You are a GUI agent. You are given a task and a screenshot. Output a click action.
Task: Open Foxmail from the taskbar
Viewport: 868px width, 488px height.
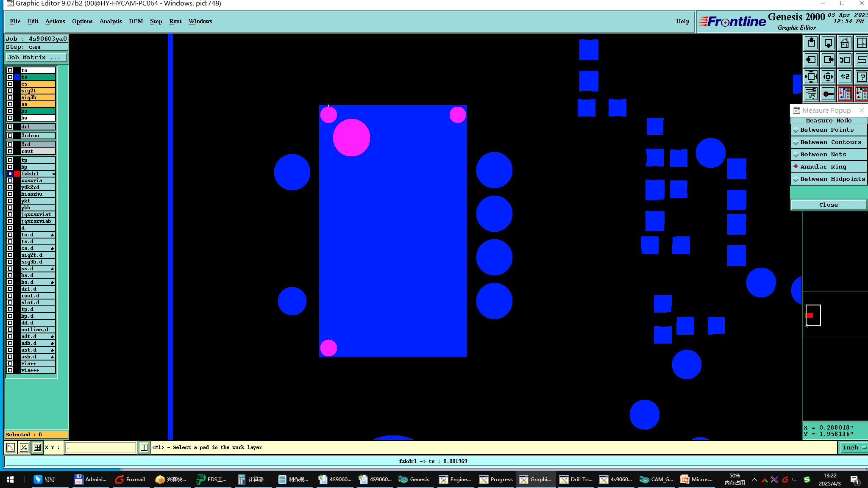[x=130, y=480]
